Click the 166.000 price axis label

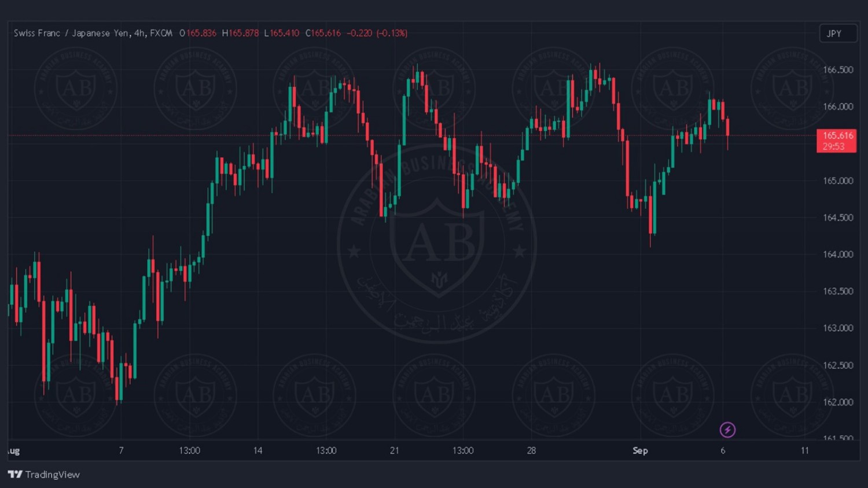point(838,107)
